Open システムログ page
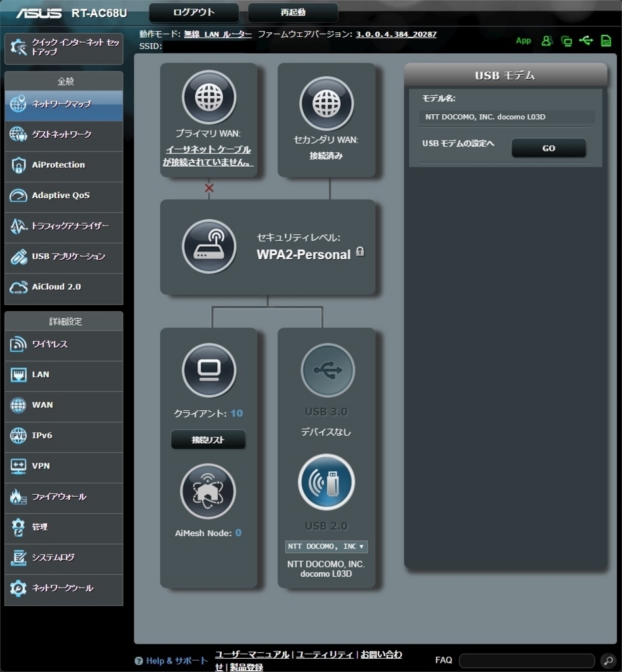The width and height of the screenshot is (622, 672). click(x=64, y=558)
